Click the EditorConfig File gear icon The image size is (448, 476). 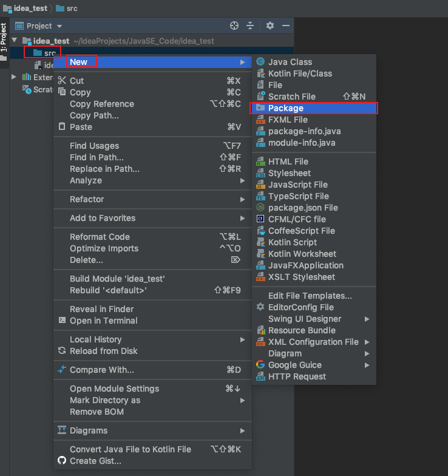click(260, 307)
